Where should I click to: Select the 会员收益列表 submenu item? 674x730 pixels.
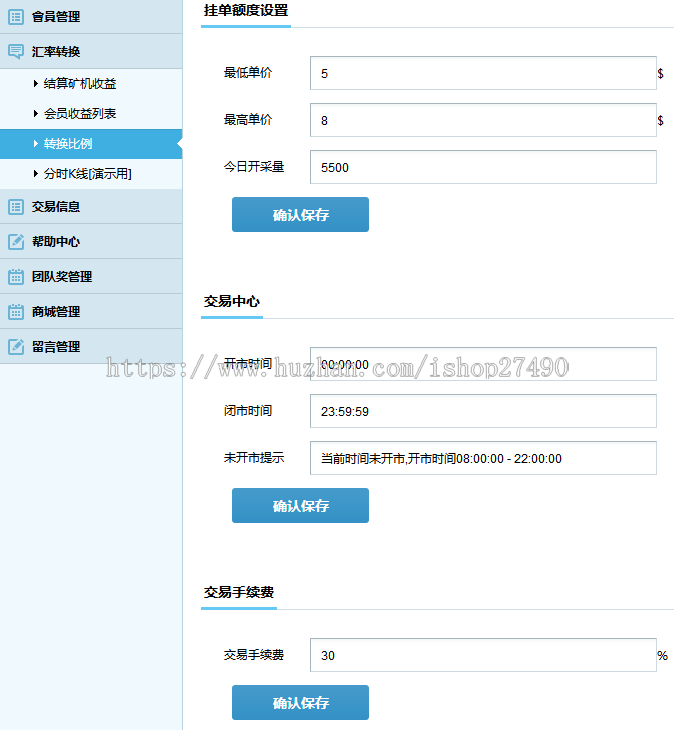(91, 114)
